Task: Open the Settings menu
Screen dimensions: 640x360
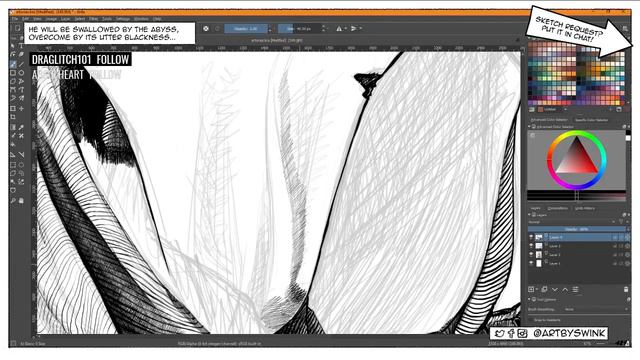Action: [122, 19]
